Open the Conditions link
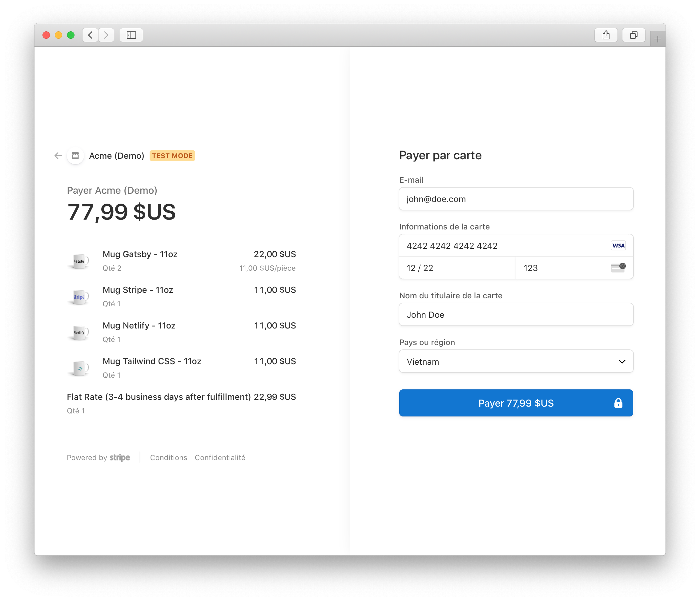The image size is (700, 601). [x=168, y=457]
